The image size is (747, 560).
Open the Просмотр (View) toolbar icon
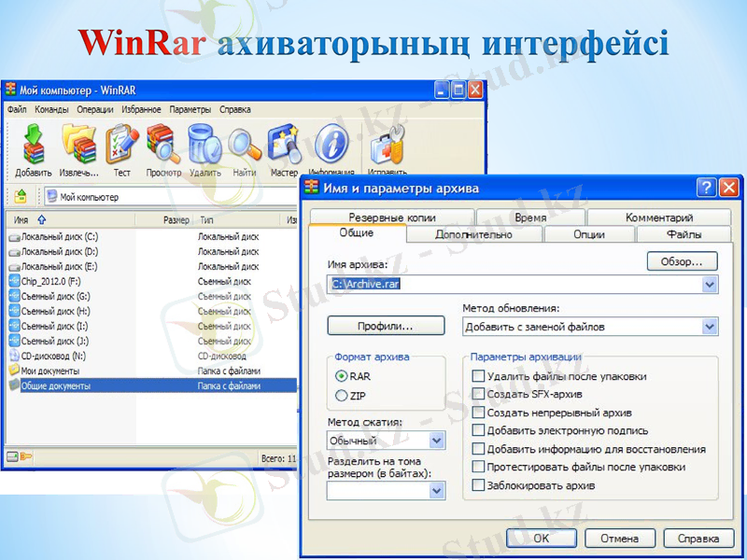pyautogui.click(x=162, y=146)
